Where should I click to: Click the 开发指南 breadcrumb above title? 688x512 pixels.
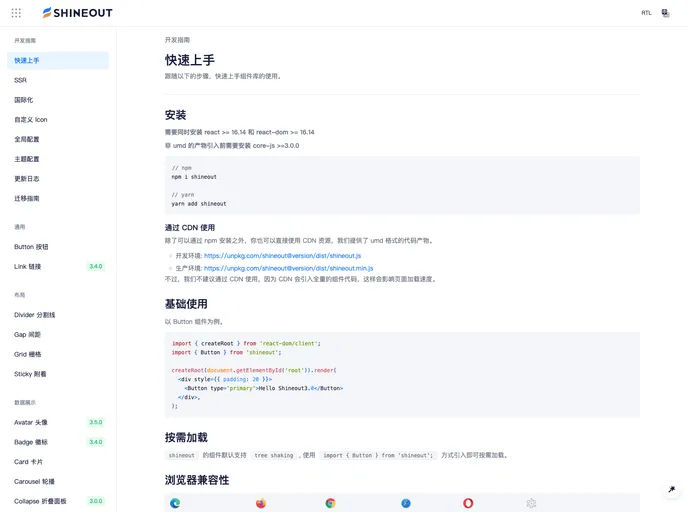(177, 40)
